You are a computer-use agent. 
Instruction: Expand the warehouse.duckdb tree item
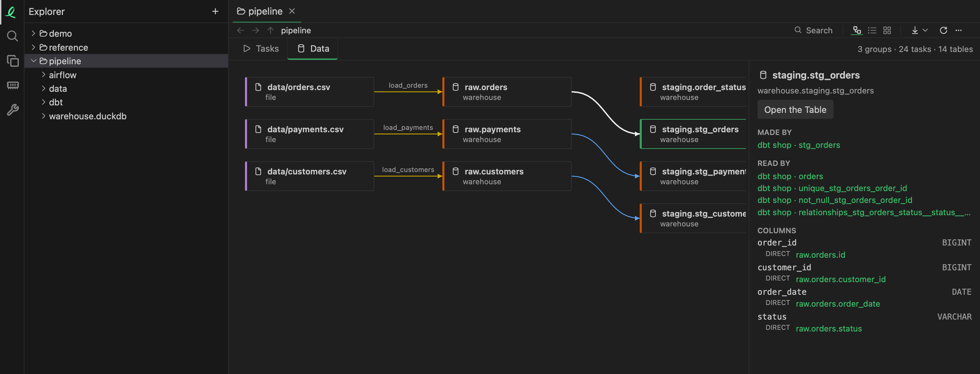(43, 116)
